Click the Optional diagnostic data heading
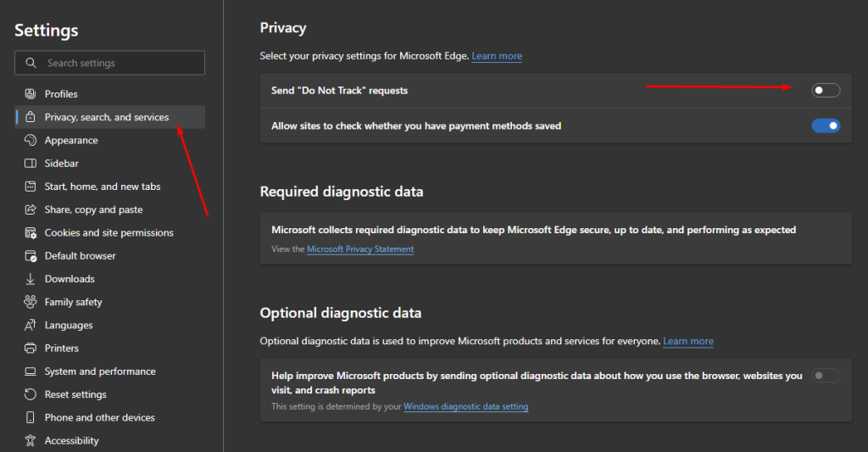This screenshot has width=868, height=452. (341, 313)
